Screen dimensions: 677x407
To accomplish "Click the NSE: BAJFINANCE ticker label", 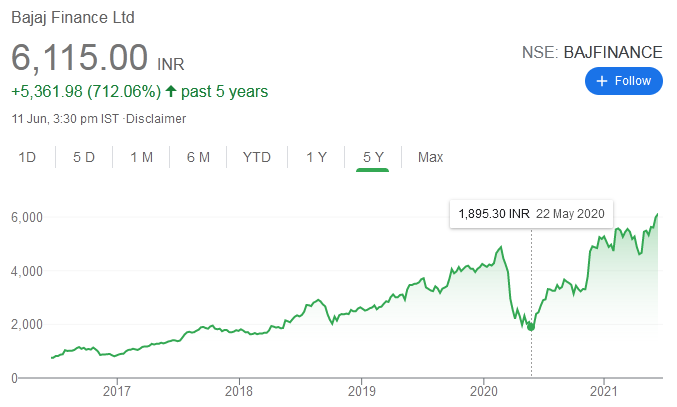I will point(592,52).
